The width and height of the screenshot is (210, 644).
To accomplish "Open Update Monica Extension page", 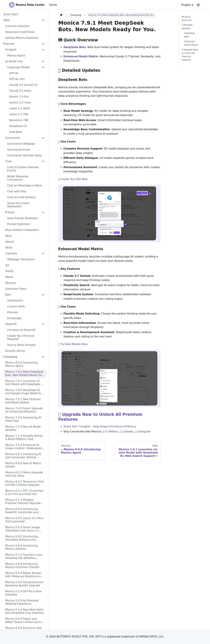I will [22, 38].
